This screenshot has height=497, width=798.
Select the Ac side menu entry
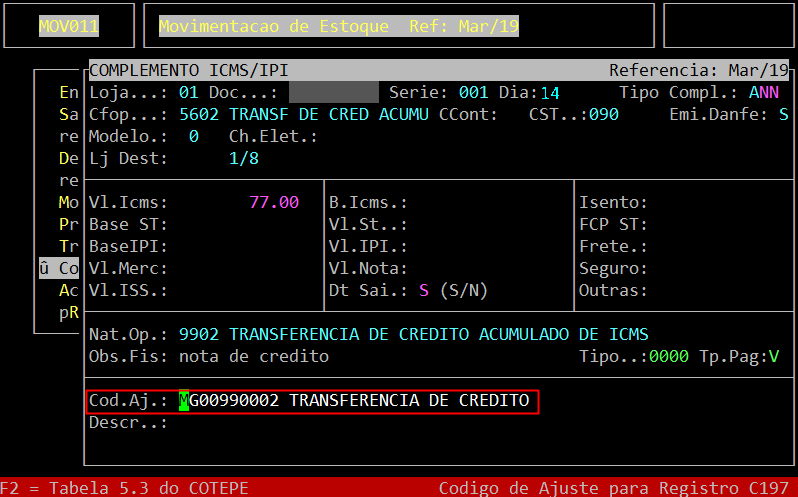click(69, 290)
